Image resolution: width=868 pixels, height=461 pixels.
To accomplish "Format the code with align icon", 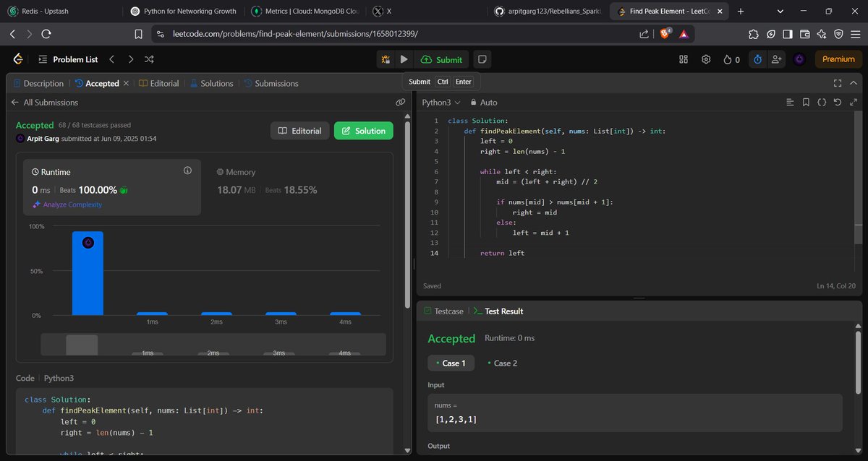I will coord(790,103).
